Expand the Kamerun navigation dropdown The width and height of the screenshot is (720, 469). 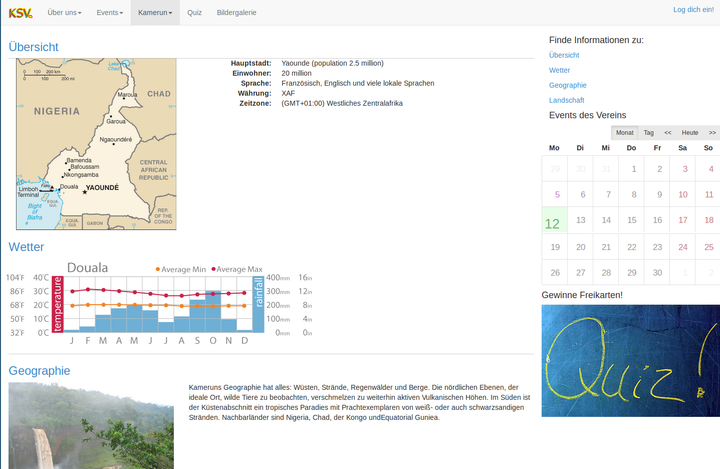pyautogui.click(x=155, y=12)
